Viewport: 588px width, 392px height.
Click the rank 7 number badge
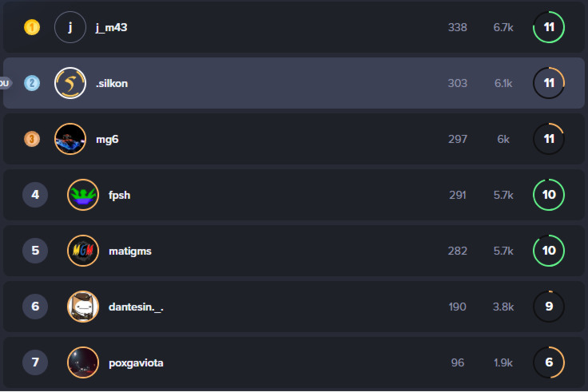pyautogui.click(x=35, y=362)
